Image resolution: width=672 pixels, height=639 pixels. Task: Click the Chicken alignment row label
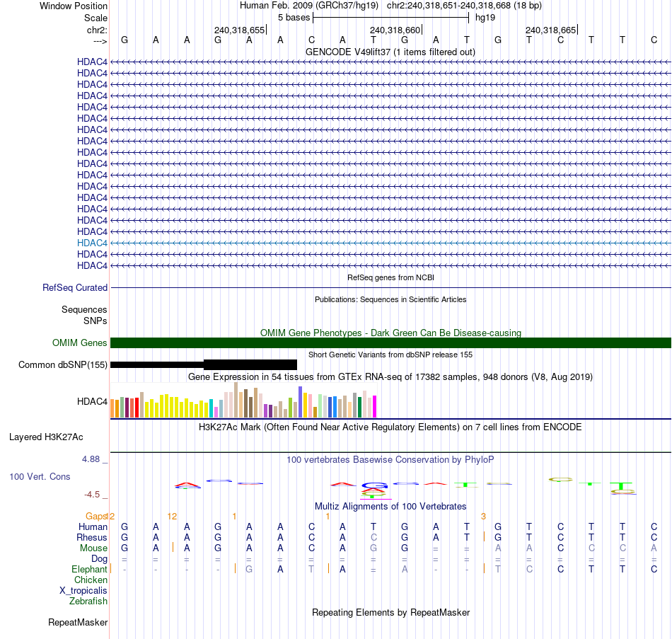pyautogui.click(x=91, y=580)
